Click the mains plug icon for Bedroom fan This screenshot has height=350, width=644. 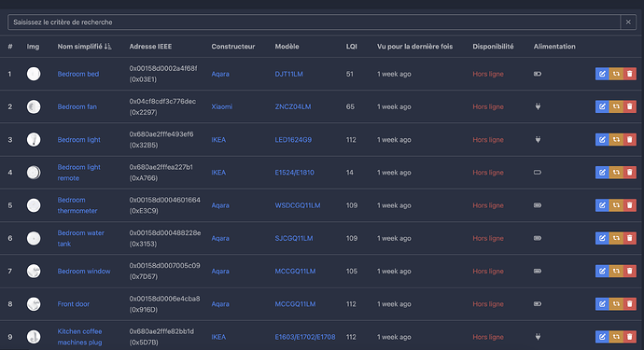coord(538,106)
